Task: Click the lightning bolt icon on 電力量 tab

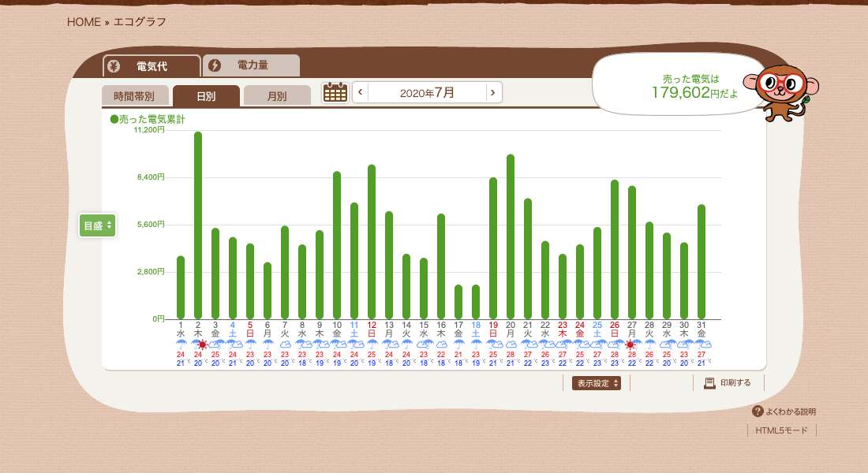Action: point(215,65)
